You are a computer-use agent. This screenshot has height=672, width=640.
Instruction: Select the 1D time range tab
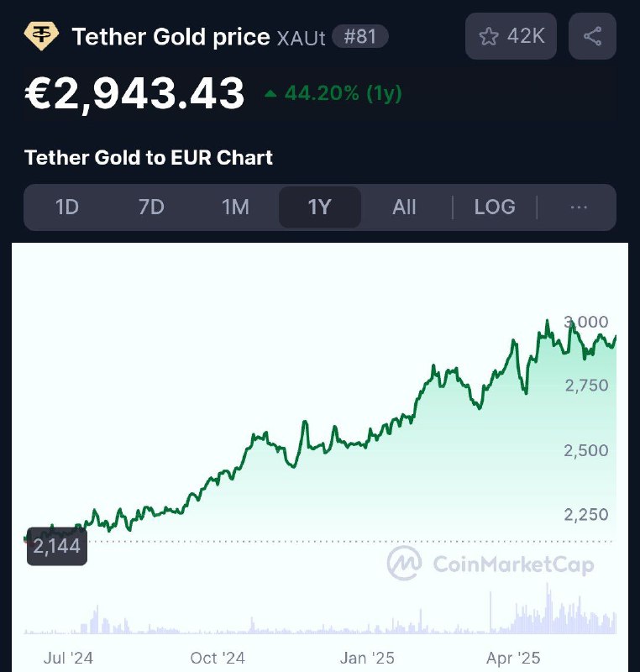click(x=67, y=207)
